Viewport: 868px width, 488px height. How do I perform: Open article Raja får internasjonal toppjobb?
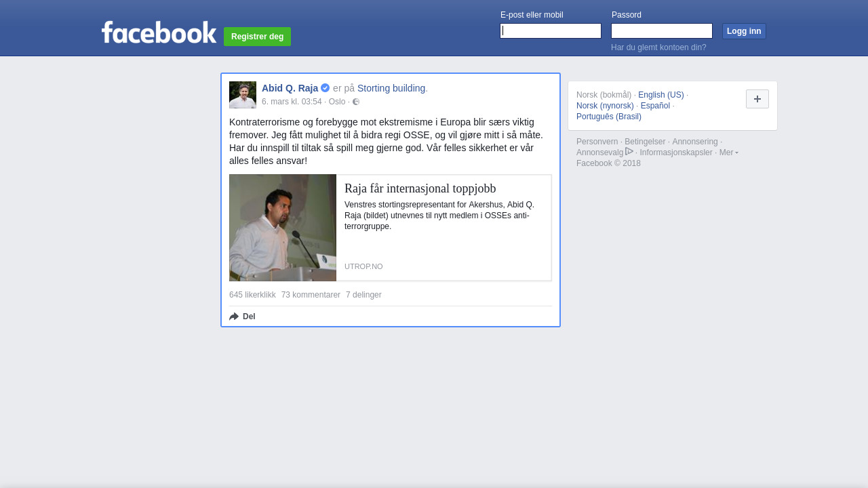pos(420,188)
